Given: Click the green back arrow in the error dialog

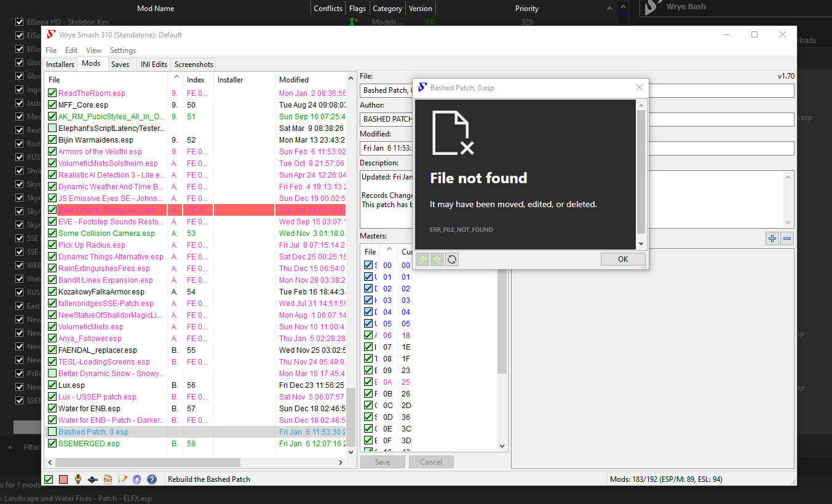Looking at the screenshot, I should (x=422, y=259).
